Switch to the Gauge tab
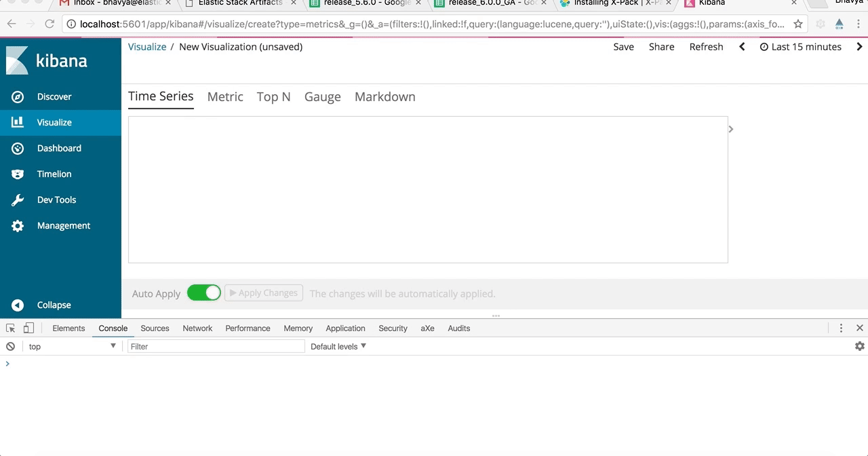 coord(323,97)
